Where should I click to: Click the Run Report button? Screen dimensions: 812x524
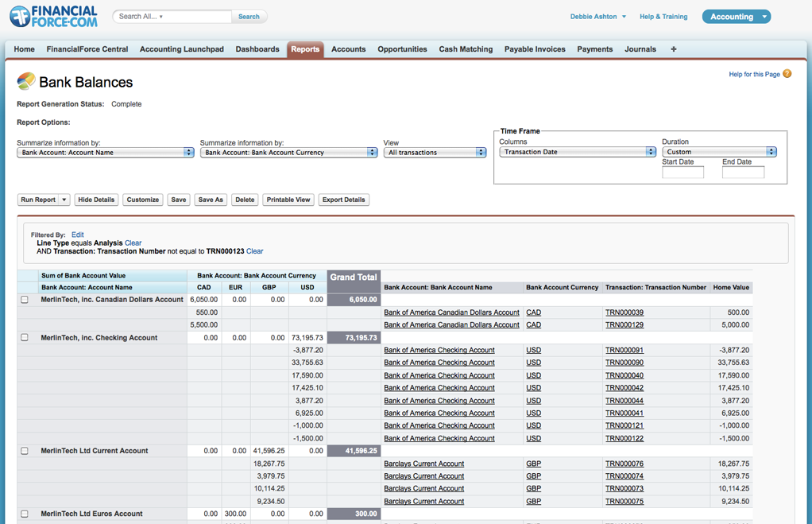click(38, 200)
